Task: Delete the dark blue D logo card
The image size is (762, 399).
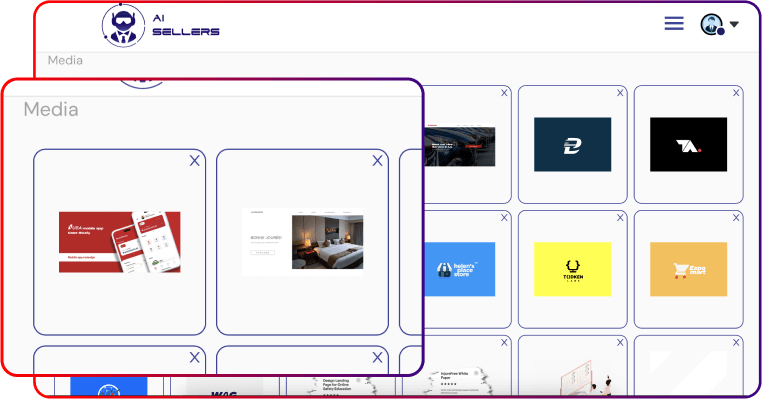Action: (x=620, y=93)
